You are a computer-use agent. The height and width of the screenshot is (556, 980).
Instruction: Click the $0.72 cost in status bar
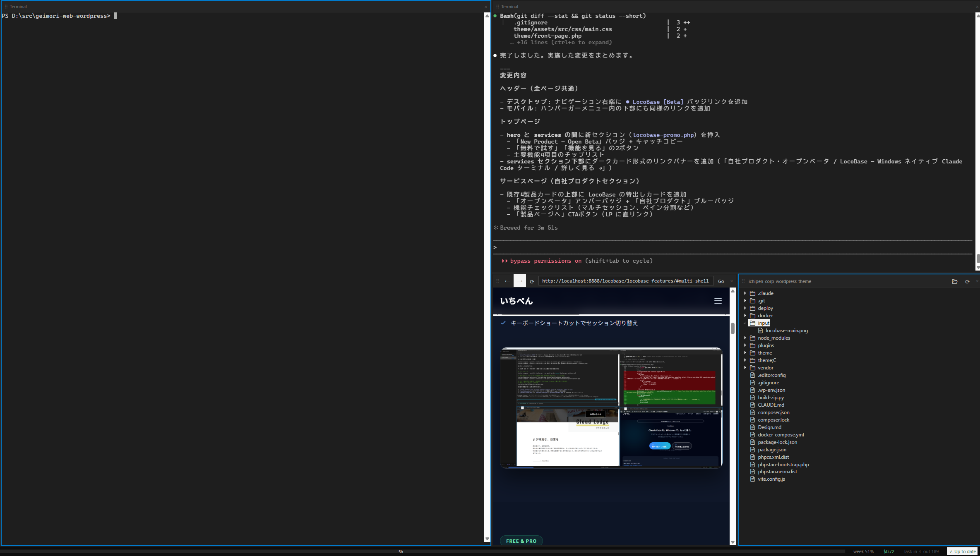click(x=889, y=551)
